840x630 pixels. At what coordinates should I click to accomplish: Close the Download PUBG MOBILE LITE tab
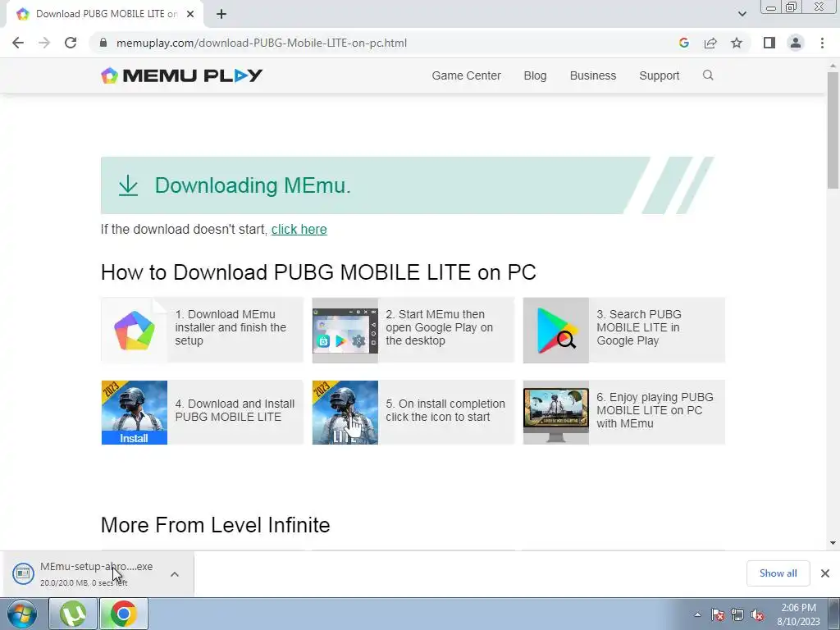(190, 14)
